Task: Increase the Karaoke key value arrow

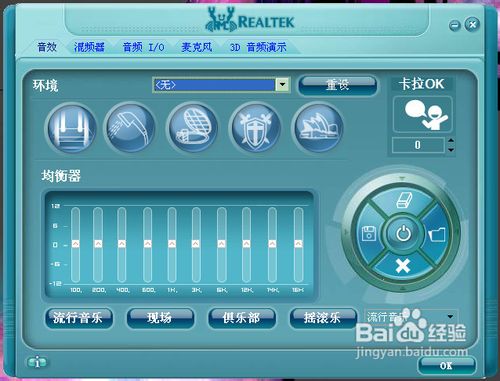Action: (451, 140)
